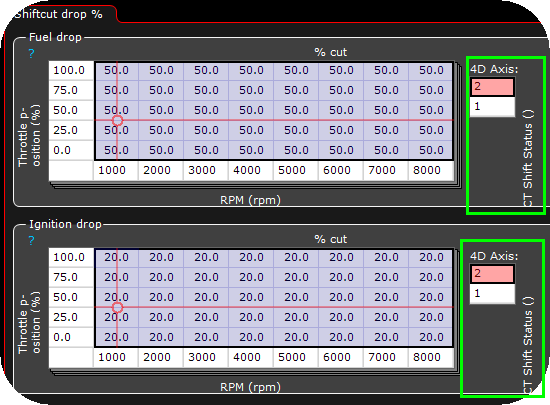The image size is (550, 405).
Task: Click the Fuel drop help question mark
Action: (x=32, y=54)
